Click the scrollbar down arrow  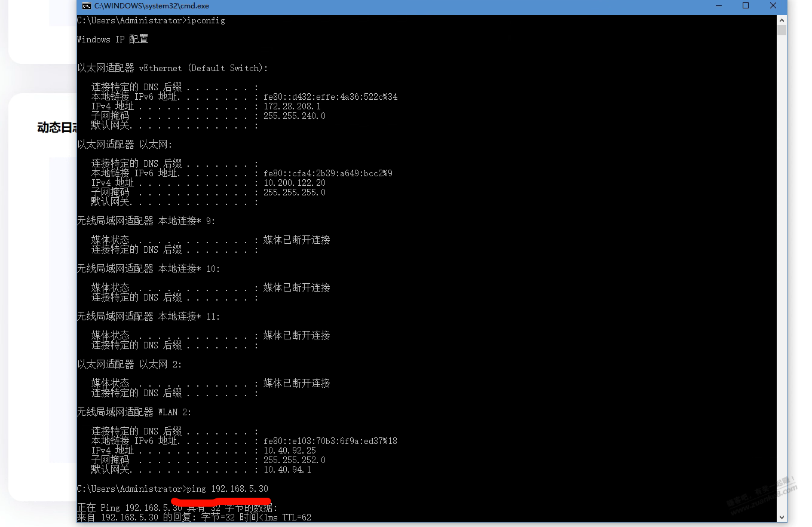(x=782, y=517)
